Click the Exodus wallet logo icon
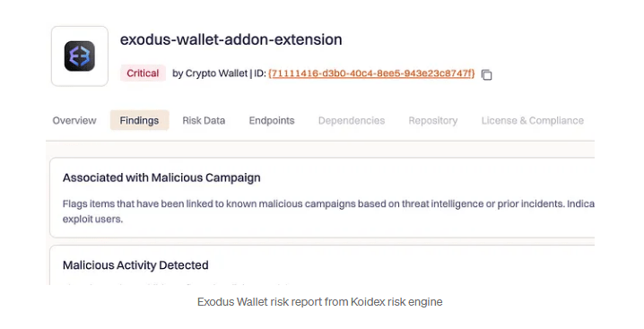The height and width of the screenshot is (329, 644). click(80, 56)
